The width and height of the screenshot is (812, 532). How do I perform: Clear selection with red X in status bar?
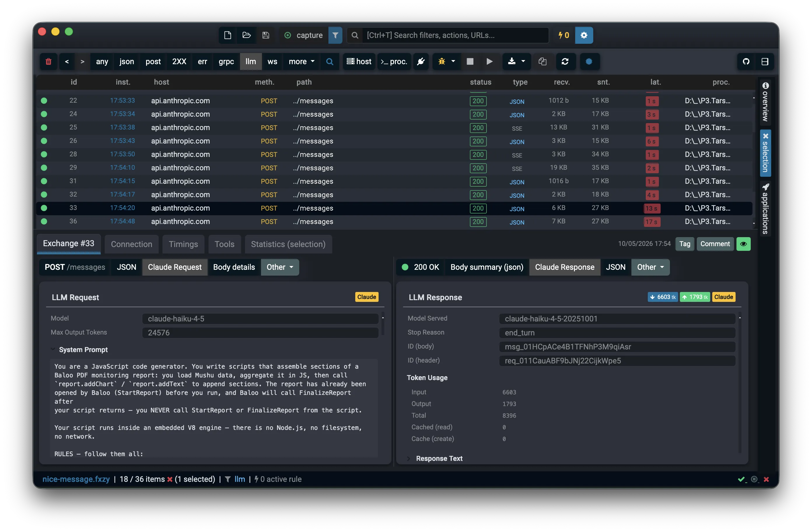pos(169,480)
